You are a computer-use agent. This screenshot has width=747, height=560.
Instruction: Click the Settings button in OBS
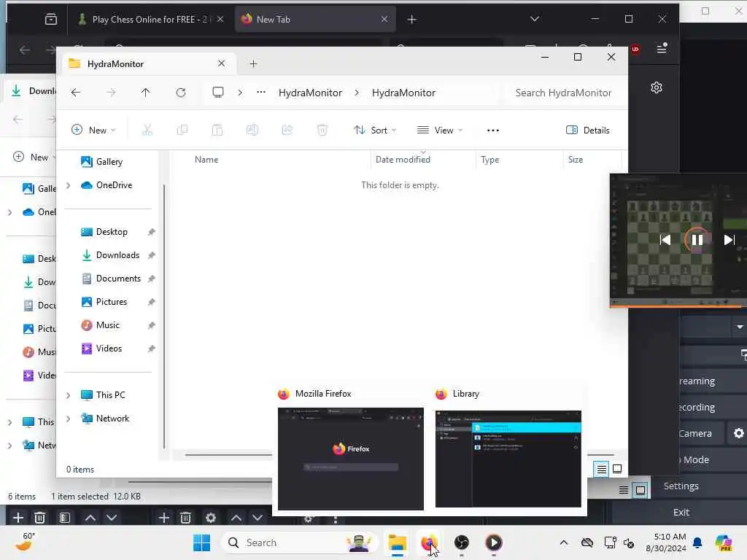681,486
